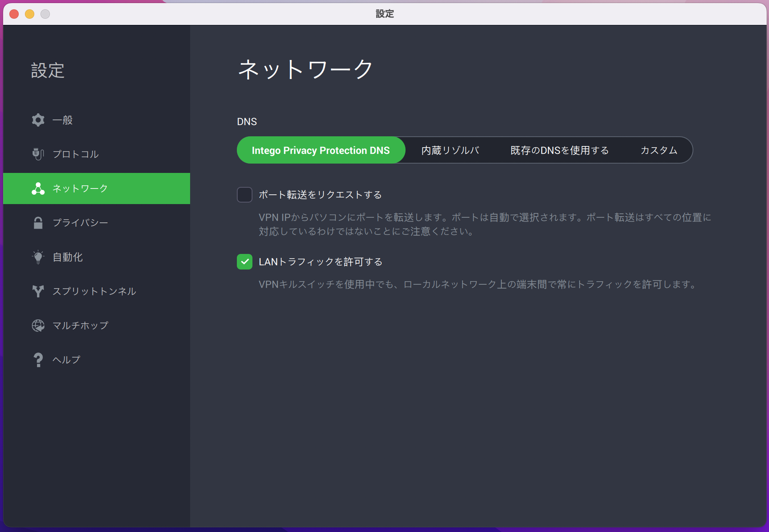Open the ヘルプ page
Viewport: 769px width, 532px height.
[97, 360]
